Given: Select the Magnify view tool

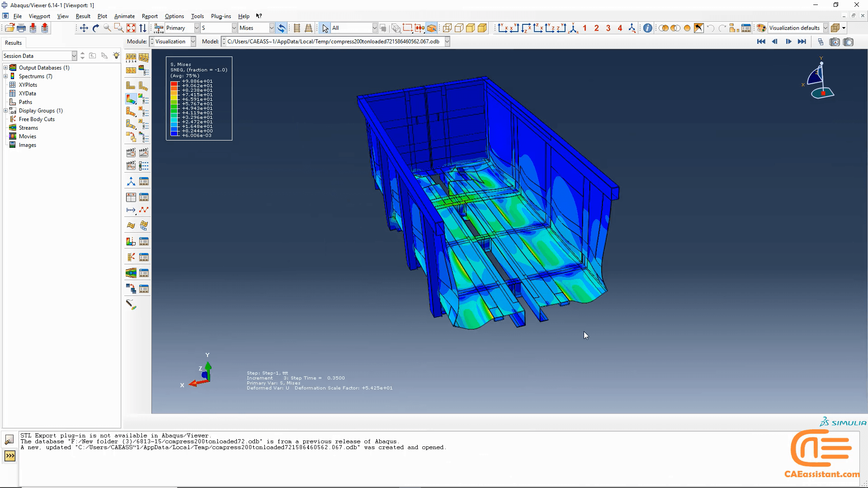Looking at the screenshot, I should 107,28.
